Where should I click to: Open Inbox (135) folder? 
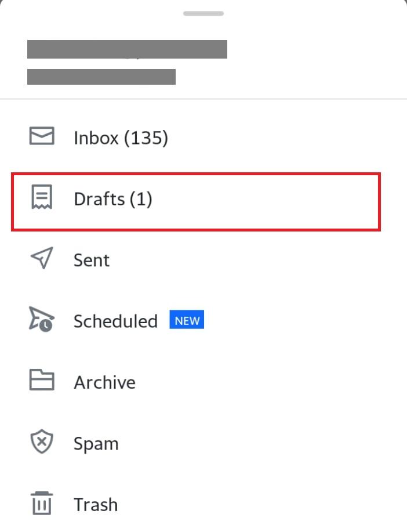click(121, 137)
